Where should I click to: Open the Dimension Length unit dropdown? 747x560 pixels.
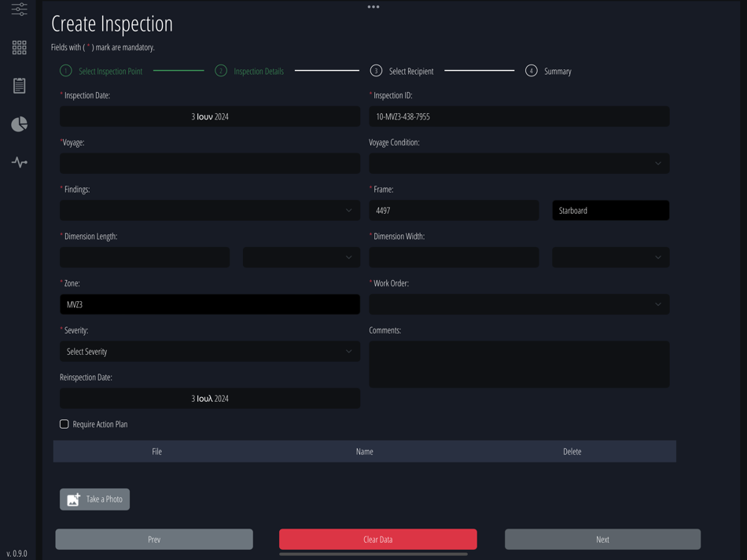pyautogui.click(x=301, y=257)
